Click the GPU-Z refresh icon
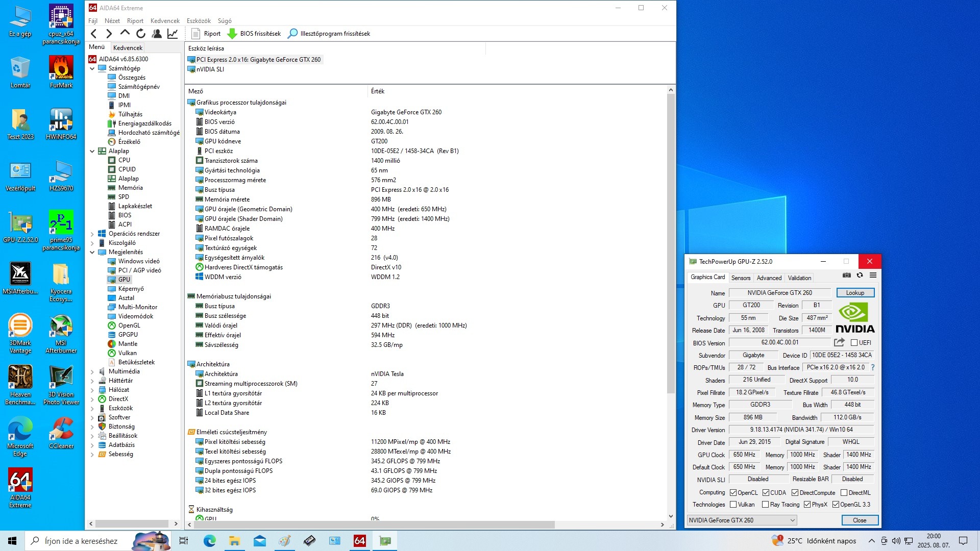This screenshot has height=551, width=980. (860, 275)
